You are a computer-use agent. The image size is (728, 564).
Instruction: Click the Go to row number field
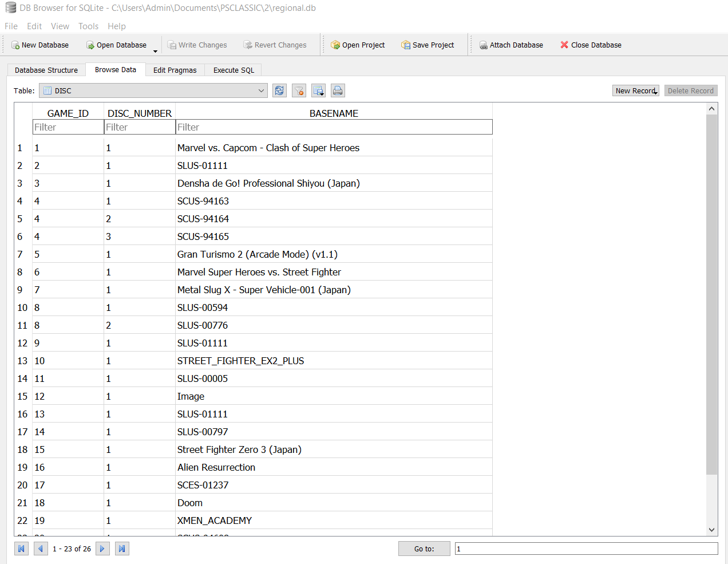point(586,549)
